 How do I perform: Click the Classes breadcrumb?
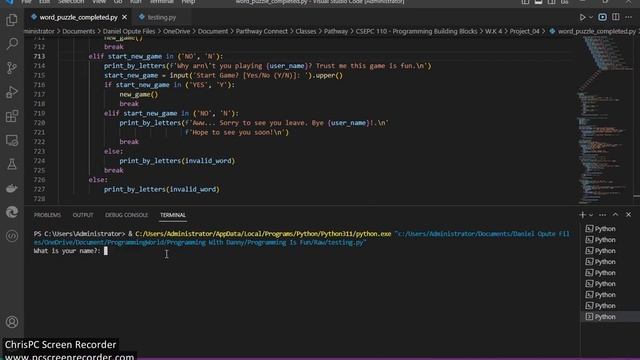pyautogui.click(x=306, y=31)
